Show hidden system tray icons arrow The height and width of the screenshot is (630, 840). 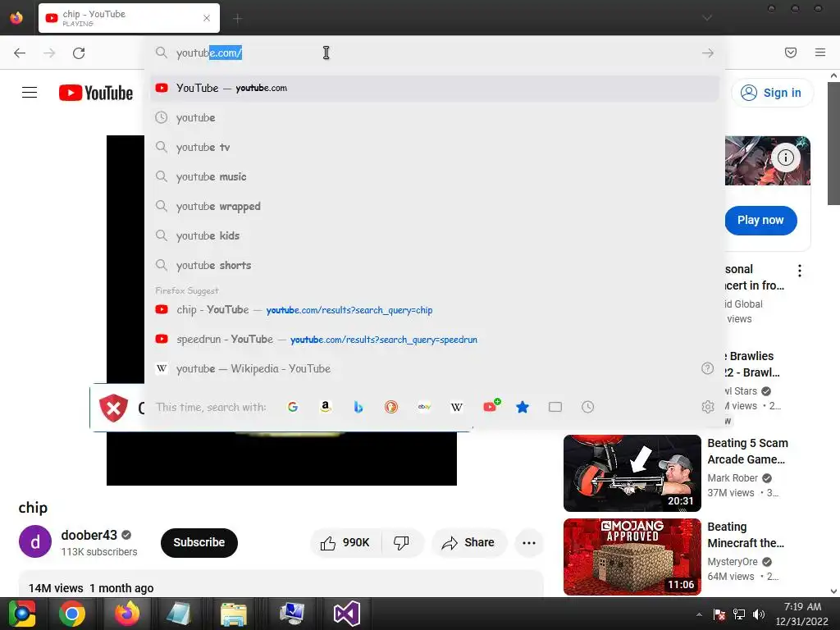tap(699, 614)
